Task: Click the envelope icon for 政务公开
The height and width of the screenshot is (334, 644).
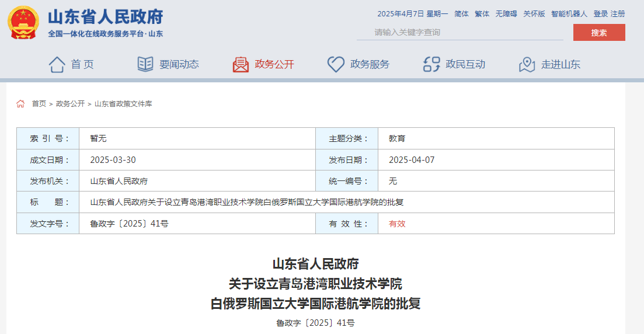Action: (x=241, y=64)
